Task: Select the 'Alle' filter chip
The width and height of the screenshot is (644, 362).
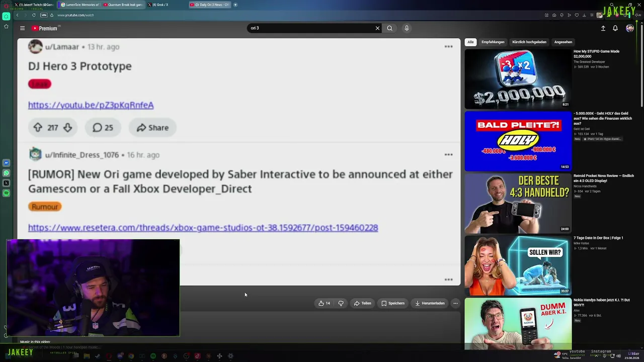Action: (470, 42)
